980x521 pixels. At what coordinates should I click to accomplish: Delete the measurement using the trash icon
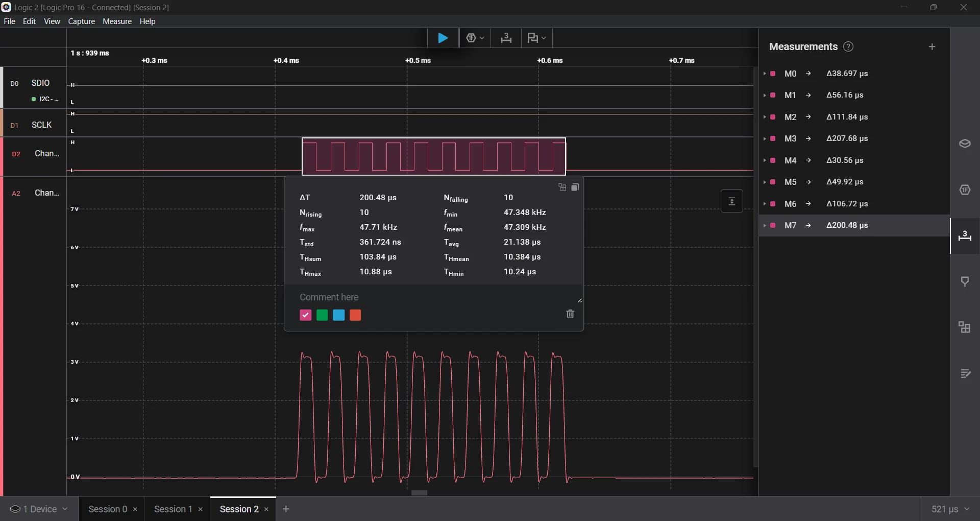pyautogui.click(x=570, y=314)
